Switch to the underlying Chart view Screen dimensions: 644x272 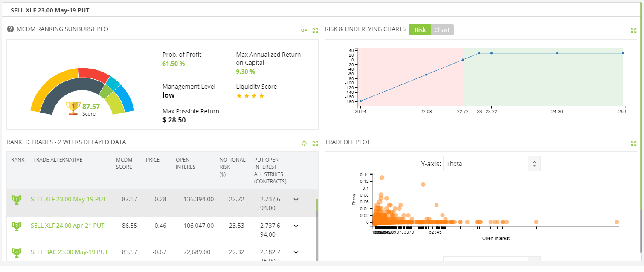coord(442,30)
